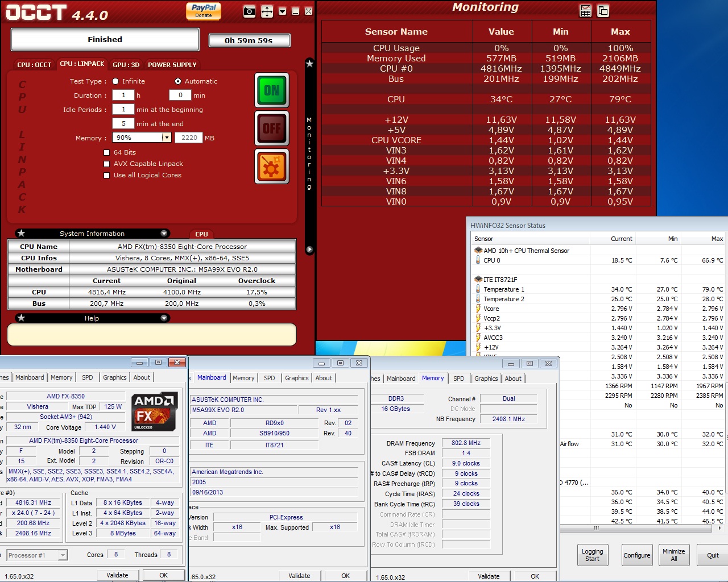Click the '0h 59m 59s' elapsed time box
The height and width of the screenshot is (582, 728).
[x=249, y=40]
